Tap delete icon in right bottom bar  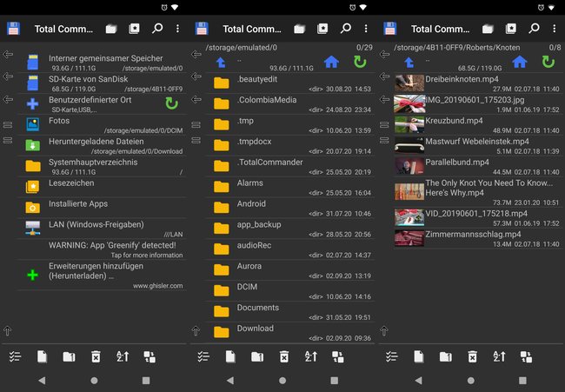pyautogui.click(x=472, y=356)
